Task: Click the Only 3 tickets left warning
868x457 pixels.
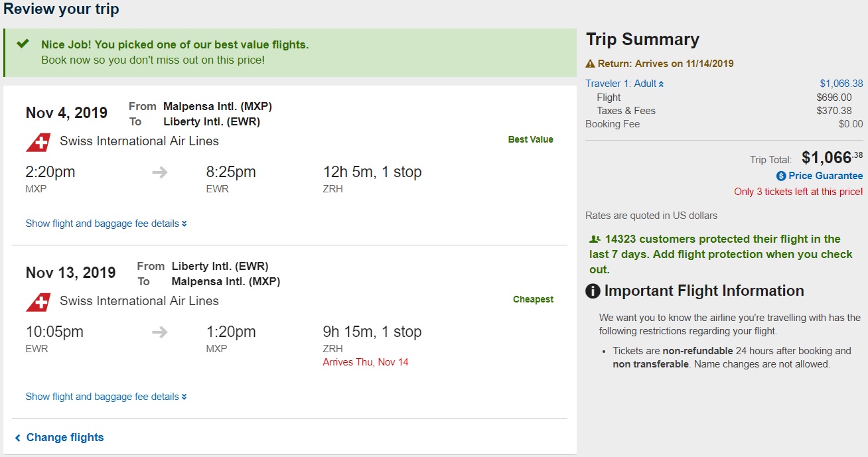Action: click(x=798, y=192)
